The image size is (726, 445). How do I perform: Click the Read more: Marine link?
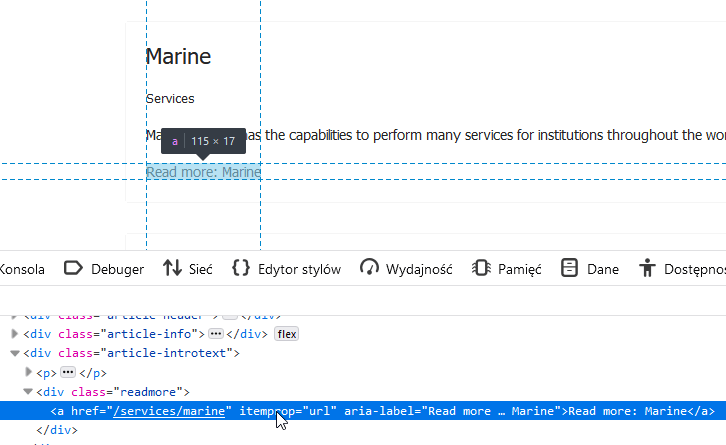203,172
